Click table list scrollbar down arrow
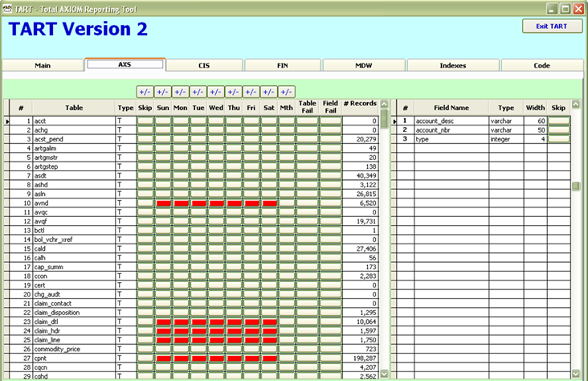 tap(385, 374)
